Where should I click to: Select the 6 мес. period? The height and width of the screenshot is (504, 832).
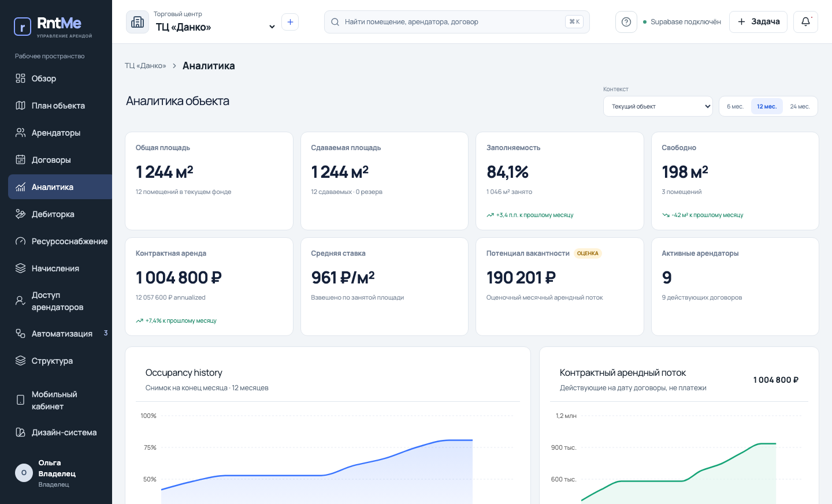click(735, 106)
